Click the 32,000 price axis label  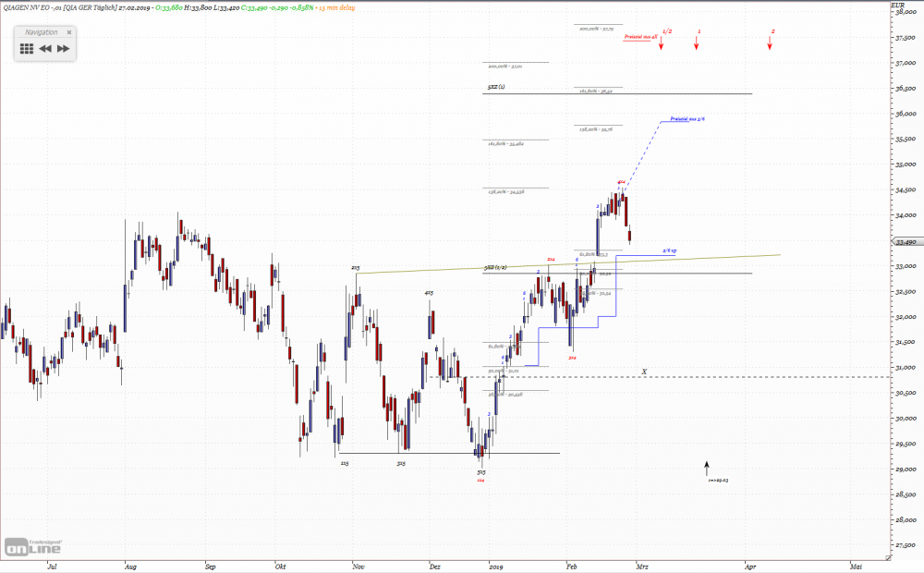tap(906, 317)
